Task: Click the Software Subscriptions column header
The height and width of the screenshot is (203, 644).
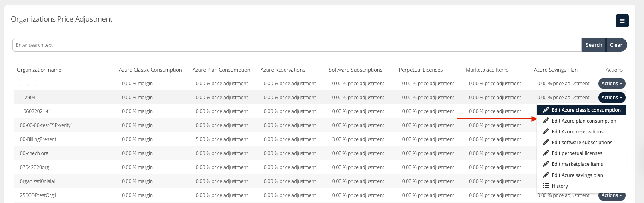Action: [355, 70]
